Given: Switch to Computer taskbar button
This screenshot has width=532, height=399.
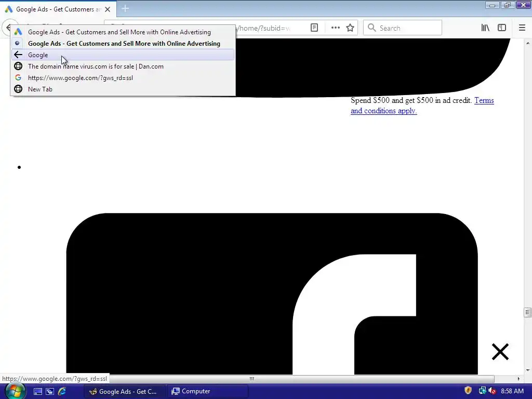Looking at the screenshot, I should tap(207, 391).
